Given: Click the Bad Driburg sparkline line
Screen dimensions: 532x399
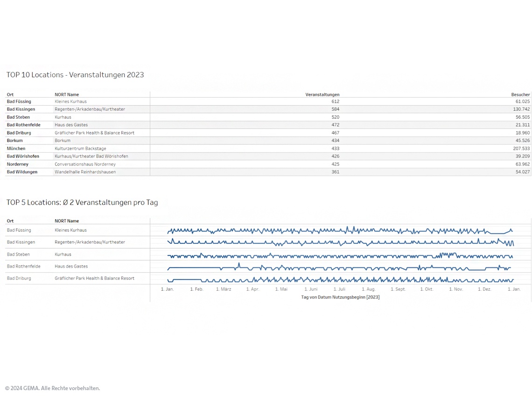Looking at the screenshot, I should 340,279.
